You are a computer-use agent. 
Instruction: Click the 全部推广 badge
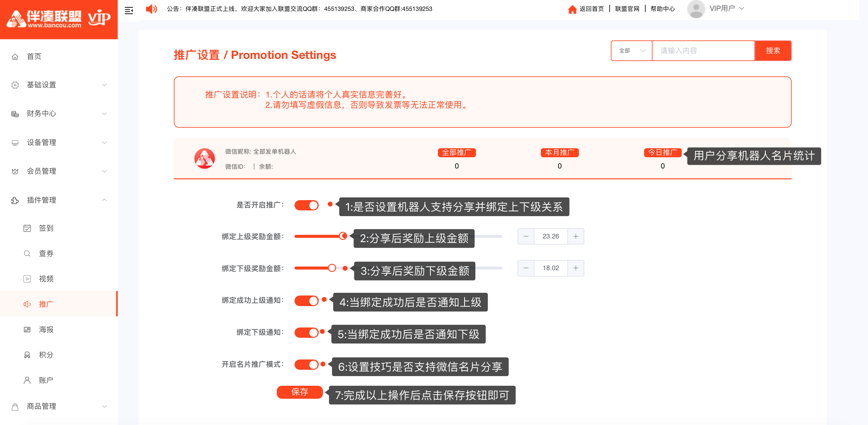pos(457,153)
